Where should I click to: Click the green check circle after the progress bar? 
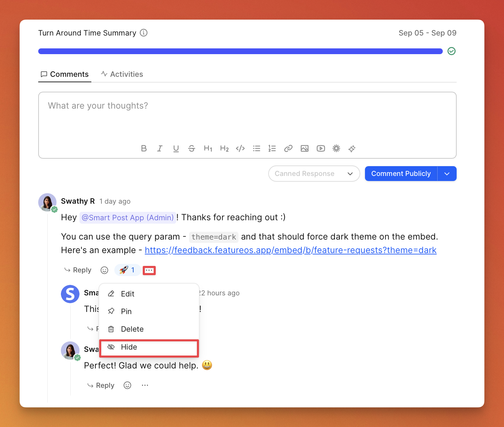(452, 51)
